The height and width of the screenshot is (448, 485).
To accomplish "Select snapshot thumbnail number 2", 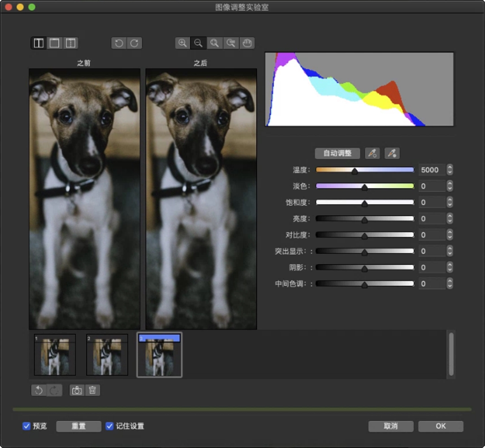I will [107, 354].
